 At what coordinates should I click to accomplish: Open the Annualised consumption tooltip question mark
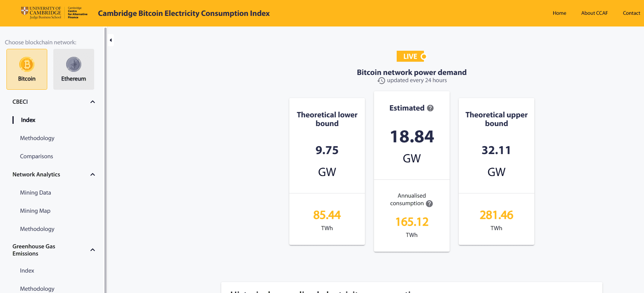pos(429,203)
